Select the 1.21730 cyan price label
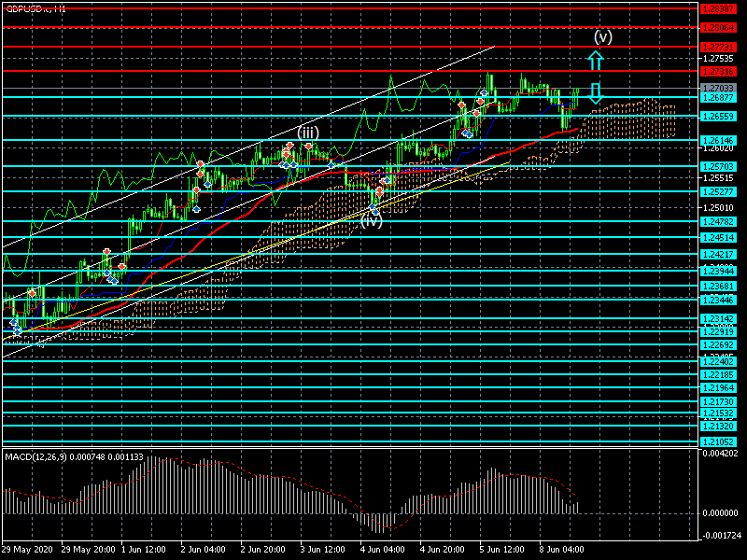This screenshot has height=560, width=747. [x=718, y=402]
